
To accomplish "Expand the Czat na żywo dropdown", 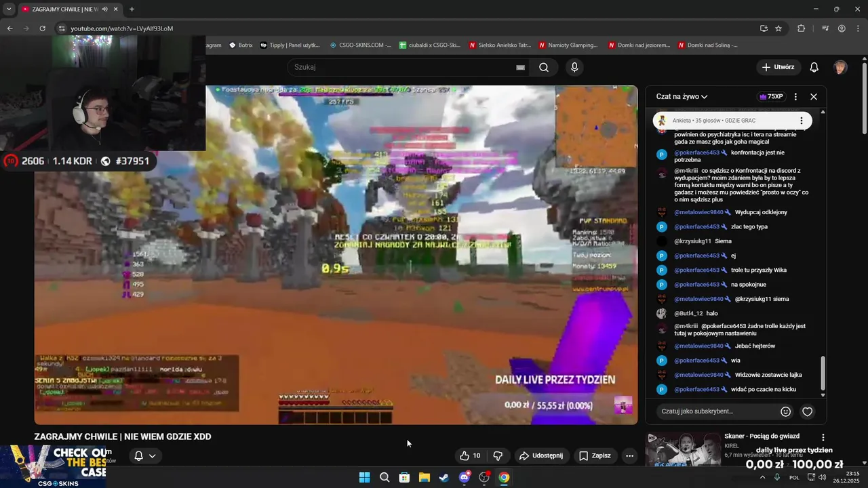I will [x=682, y=96].
